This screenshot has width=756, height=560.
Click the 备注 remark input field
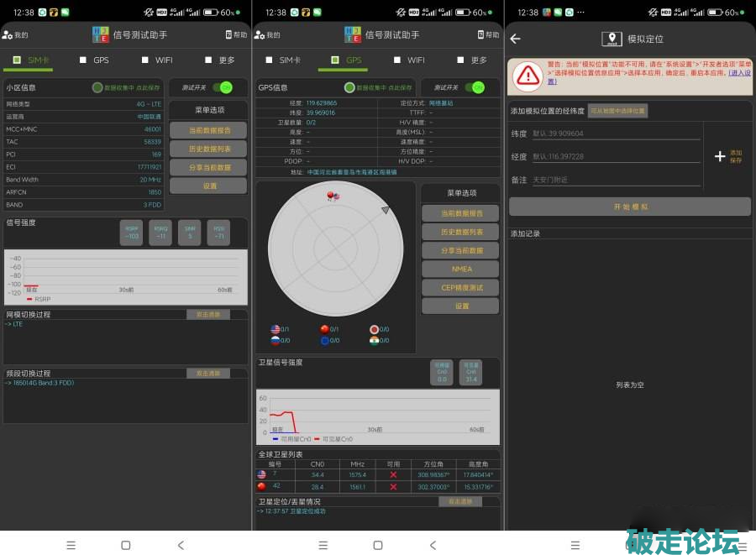[x=616, y=180]
